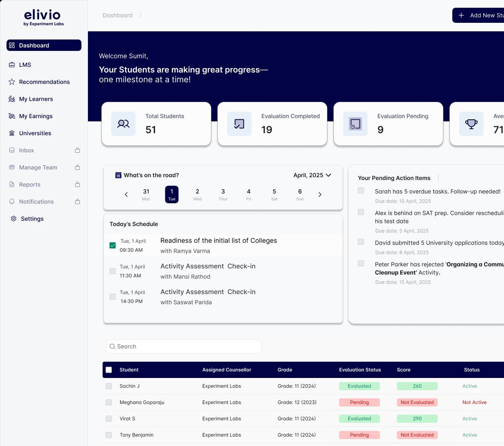Click the magnifier icon in Search
This screenshot has width=504, height=446.
112,347
